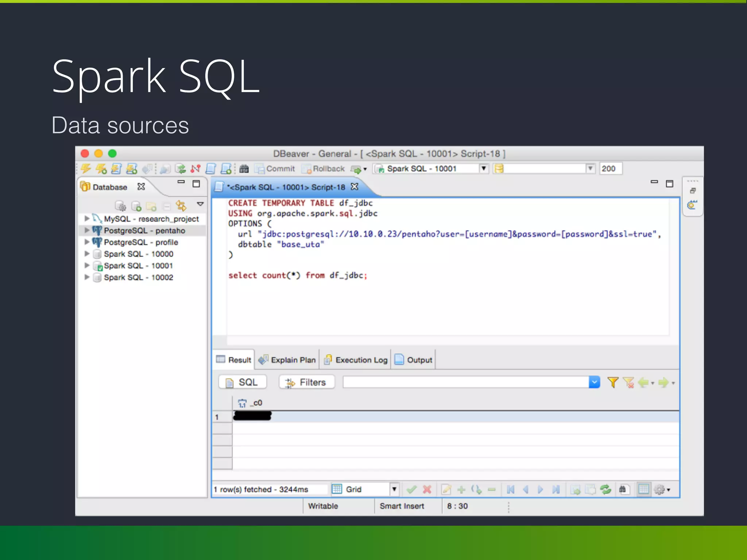Switch to the Result tab
This screenshot has height=560, width=747.
point(233,360)
